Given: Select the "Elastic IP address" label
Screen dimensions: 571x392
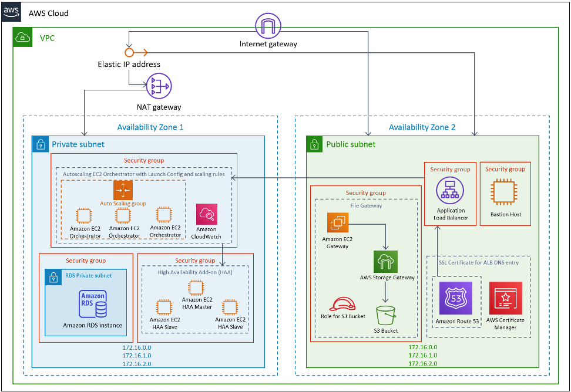Looking at the screenshot, I should pyautogui.click(x=129, y=65).
